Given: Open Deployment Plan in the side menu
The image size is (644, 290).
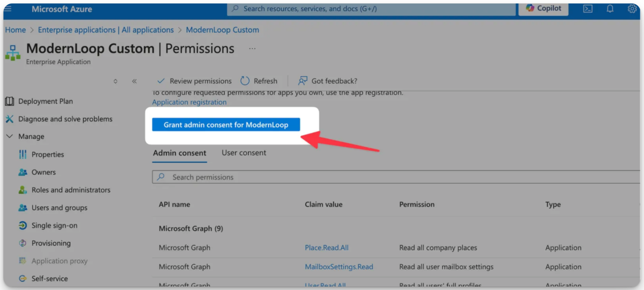Looking at the screenshot, I should [x=46, y=101].
